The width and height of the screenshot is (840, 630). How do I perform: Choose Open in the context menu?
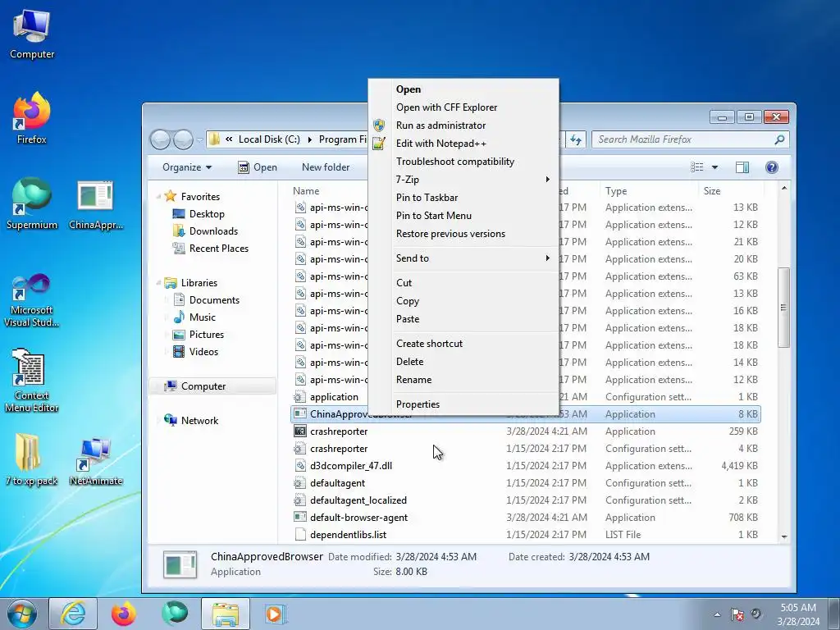[463, 89]
